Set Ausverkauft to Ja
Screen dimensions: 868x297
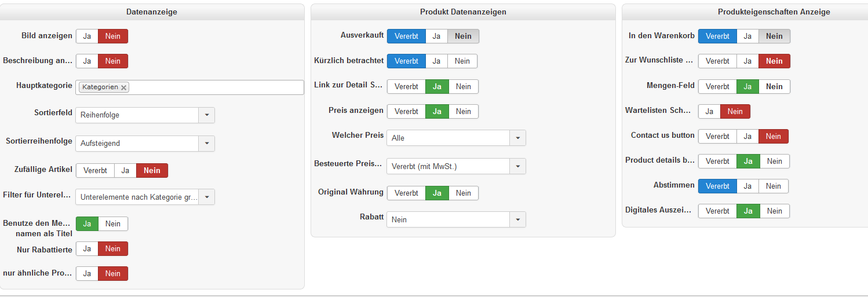[x=436, y=36]
